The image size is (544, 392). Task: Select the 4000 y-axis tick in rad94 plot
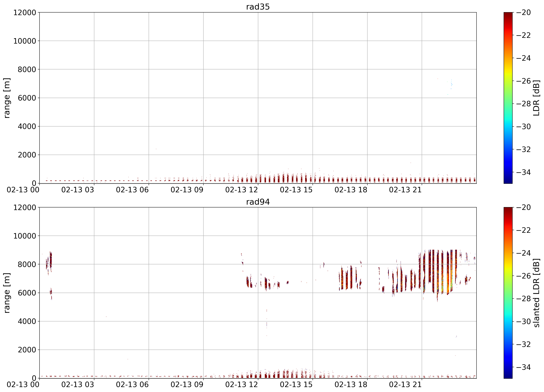[27, 321]
